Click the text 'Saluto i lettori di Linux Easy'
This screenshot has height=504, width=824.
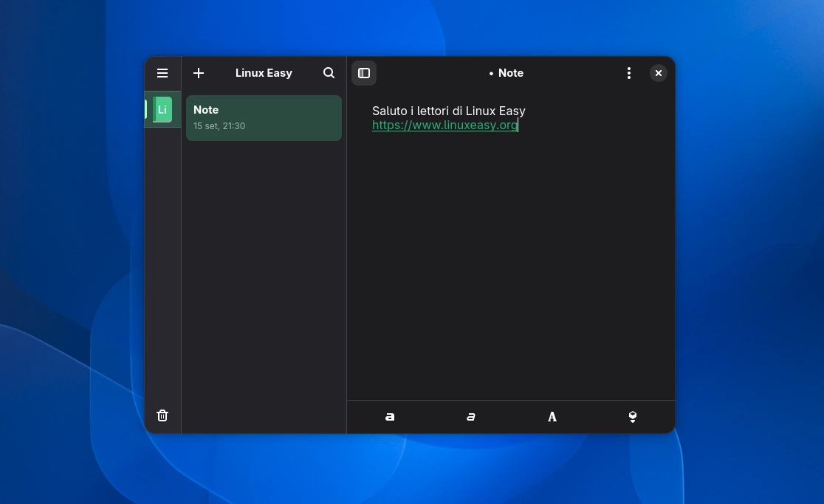[449, 111]
